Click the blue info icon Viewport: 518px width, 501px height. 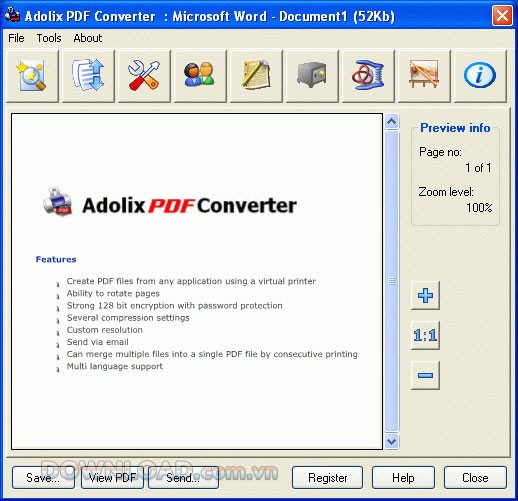click(480, 76)
